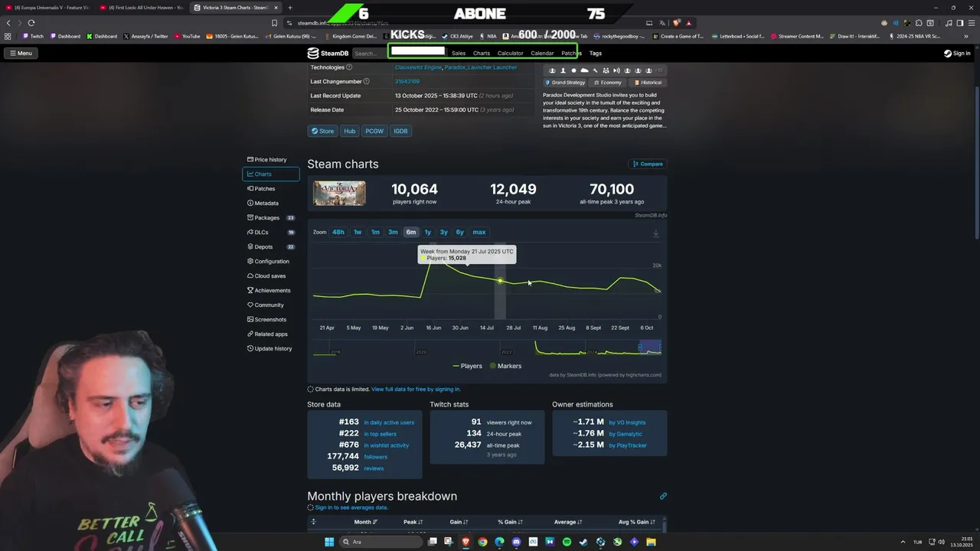Click the browser reload icon
The height and width of the screenshot is (551, 980).
(31, 23)
